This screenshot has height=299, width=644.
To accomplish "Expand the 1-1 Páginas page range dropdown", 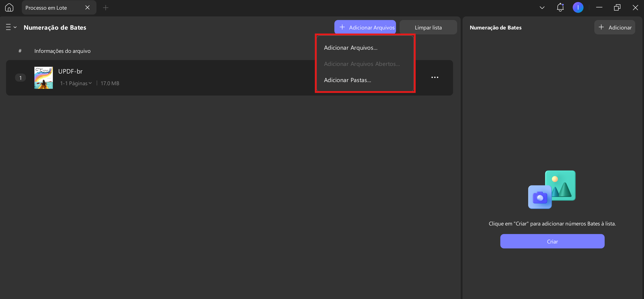I will (x=76, y=83).
